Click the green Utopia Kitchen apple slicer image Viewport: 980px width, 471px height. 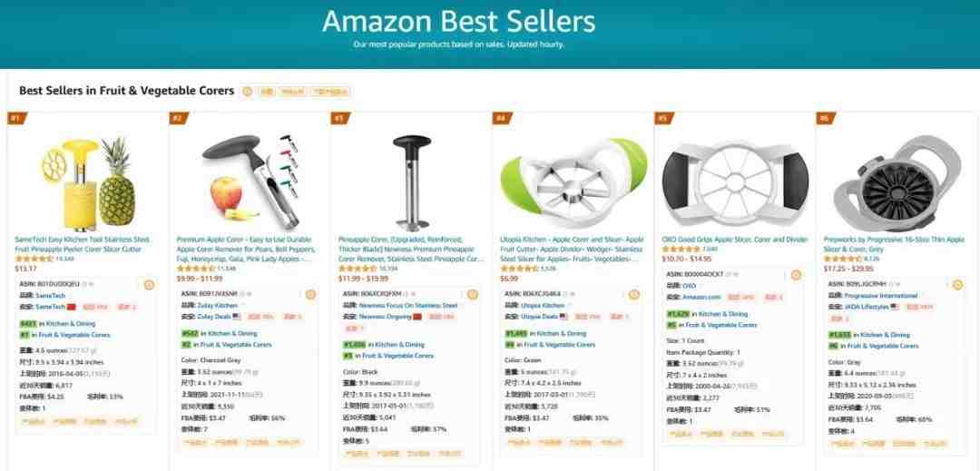pos(572,182)
